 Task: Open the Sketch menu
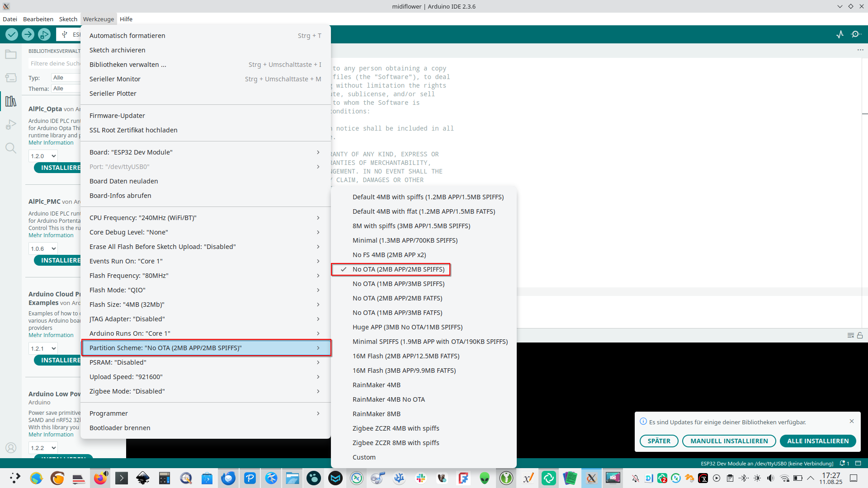coord(68,19)
